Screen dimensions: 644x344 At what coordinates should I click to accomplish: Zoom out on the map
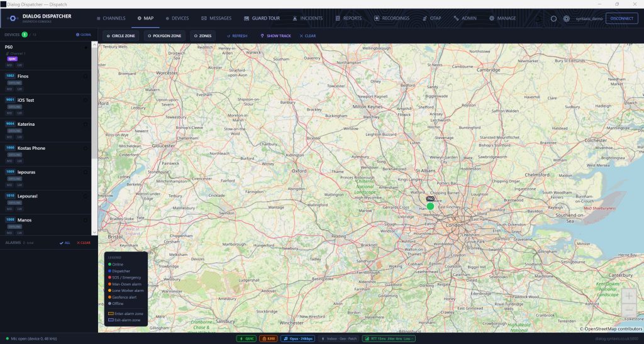pyautogui.click(x=629, y=309)
